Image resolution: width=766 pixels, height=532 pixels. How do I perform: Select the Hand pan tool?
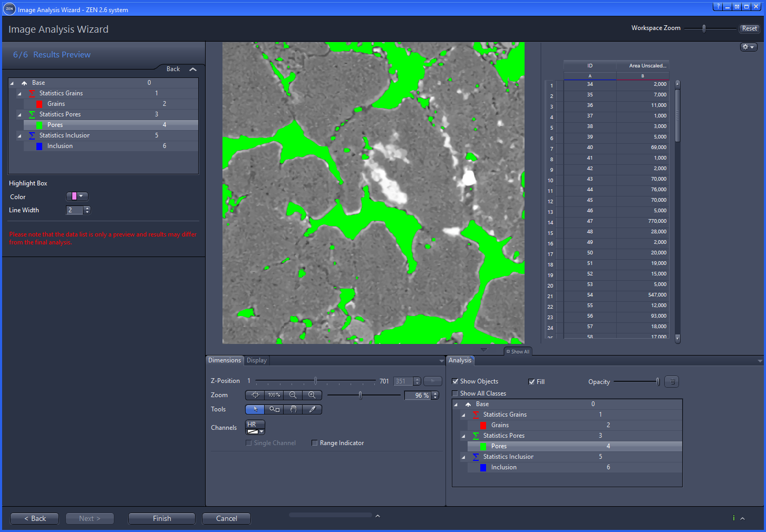pos(293,409)
